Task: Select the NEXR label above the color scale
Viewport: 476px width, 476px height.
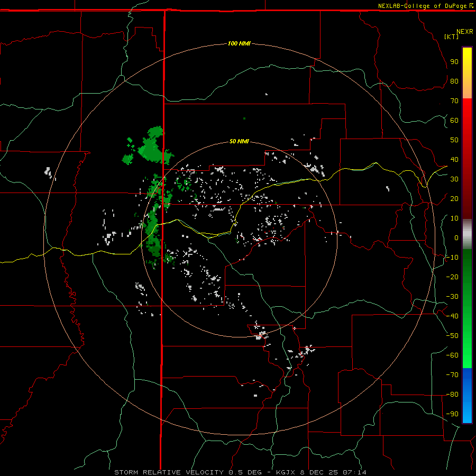Action: tap(465, 32)
